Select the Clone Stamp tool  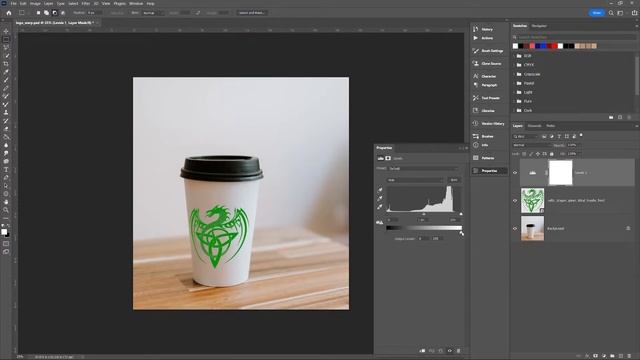point(6,112)
